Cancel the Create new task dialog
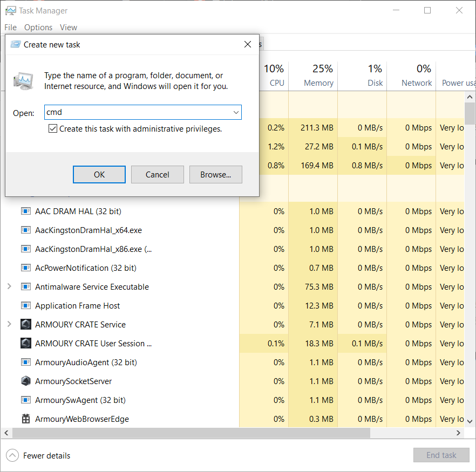 coord(157,174)
